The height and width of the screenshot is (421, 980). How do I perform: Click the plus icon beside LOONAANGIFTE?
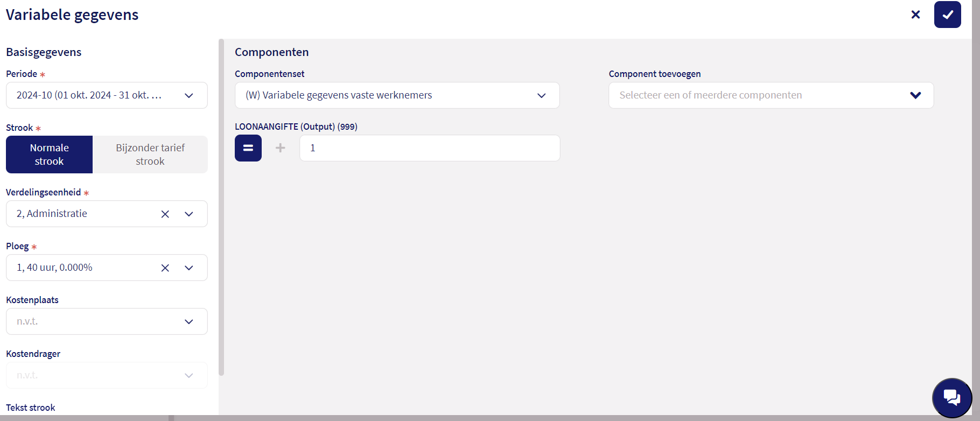coord(281,148)
